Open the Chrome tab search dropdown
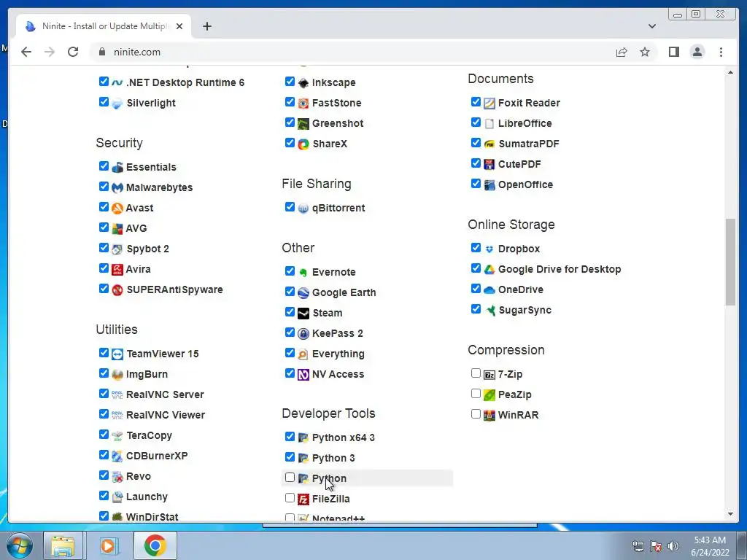747x560 pixels. (x=651, y=26)
